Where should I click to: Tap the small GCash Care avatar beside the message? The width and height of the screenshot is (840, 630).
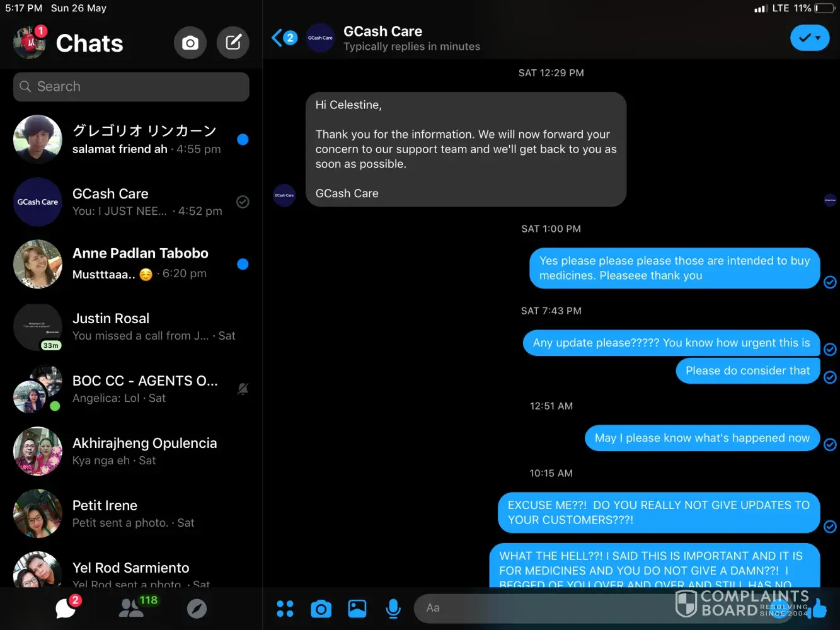coord(284,195)
